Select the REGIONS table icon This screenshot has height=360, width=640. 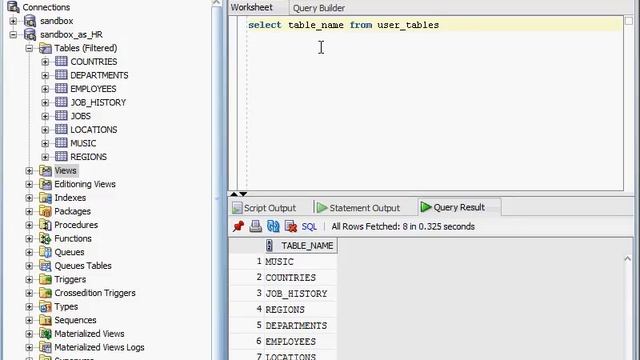pos(61,157)
